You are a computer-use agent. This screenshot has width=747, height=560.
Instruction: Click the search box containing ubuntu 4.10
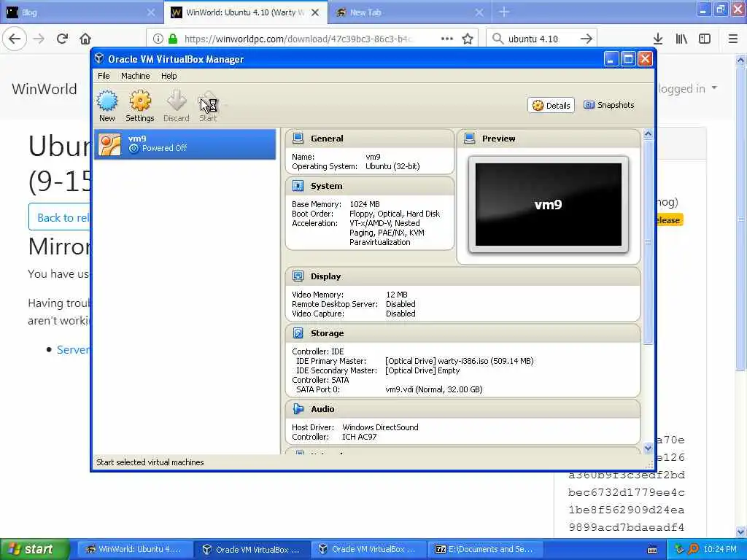click(542, 39)
